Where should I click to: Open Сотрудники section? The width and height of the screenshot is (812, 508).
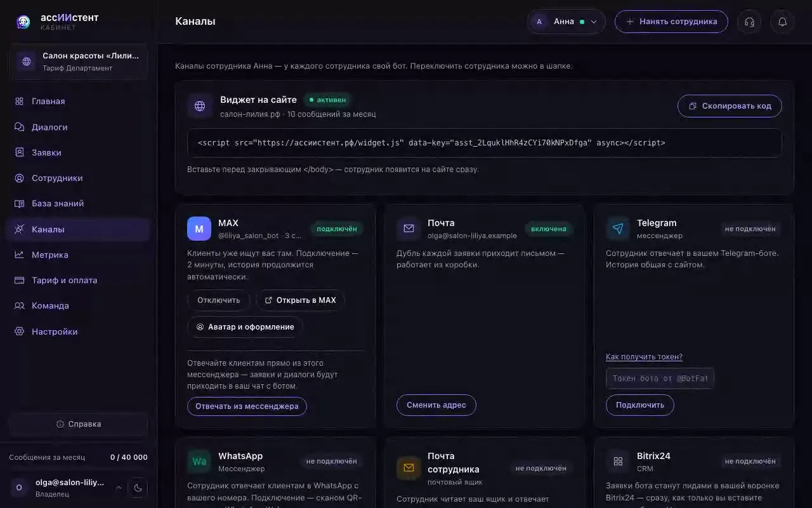point(77,178)
